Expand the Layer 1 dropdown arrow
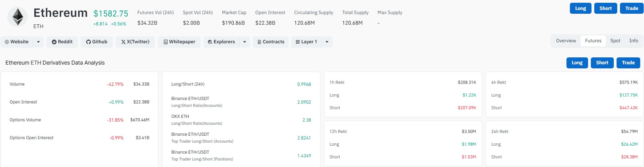 pyautogui.click(x=327, y=42)
